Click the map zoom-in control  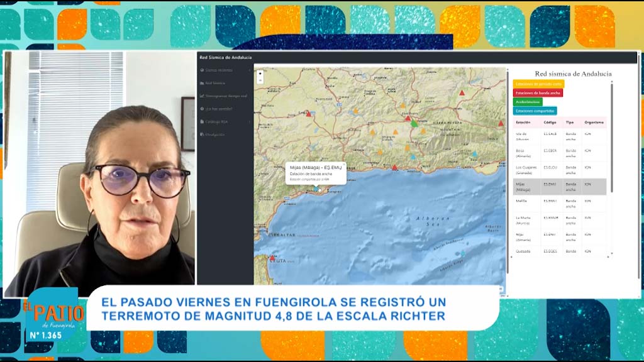click(x=260, y=74)
